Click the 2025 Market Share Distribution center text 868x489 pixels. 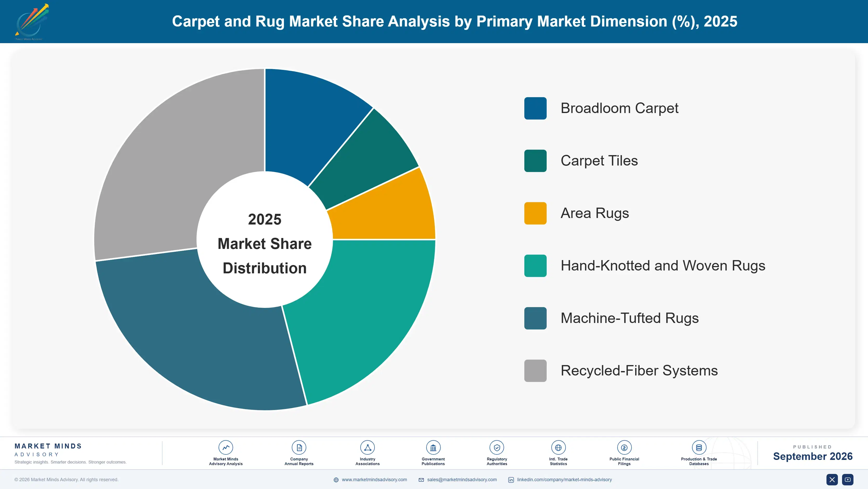(265, 243)
